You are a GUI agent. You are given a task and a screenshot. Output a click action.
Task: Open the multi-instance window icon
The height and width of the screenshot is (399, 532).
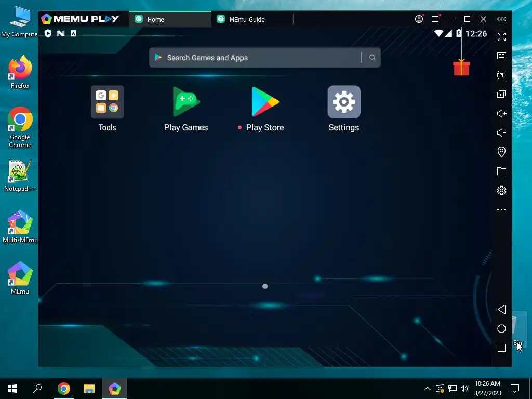click(x=501, y=95)
